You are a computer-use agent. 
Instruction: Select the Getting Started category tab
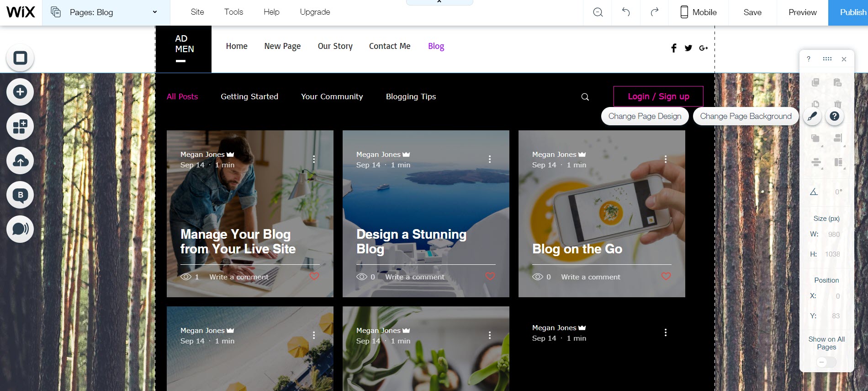(x=249, y=96)
